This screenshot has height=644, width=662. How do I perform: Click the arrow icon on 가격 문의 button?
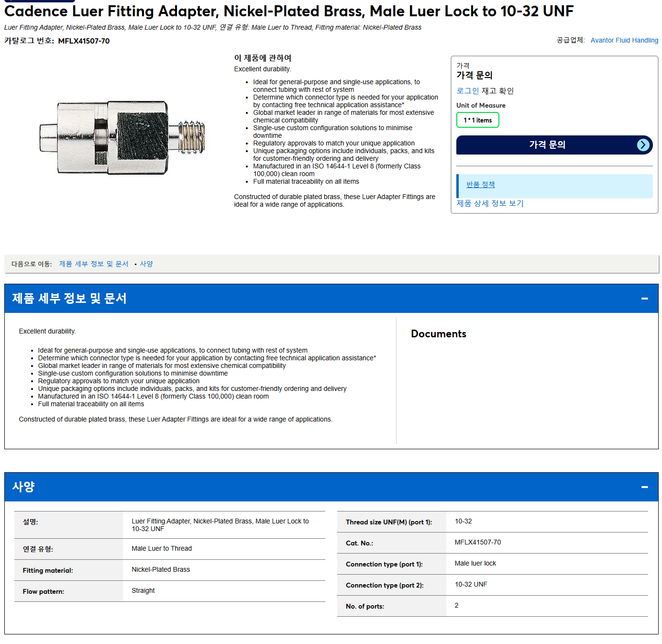pyautogui.click(x=643, y=145)
